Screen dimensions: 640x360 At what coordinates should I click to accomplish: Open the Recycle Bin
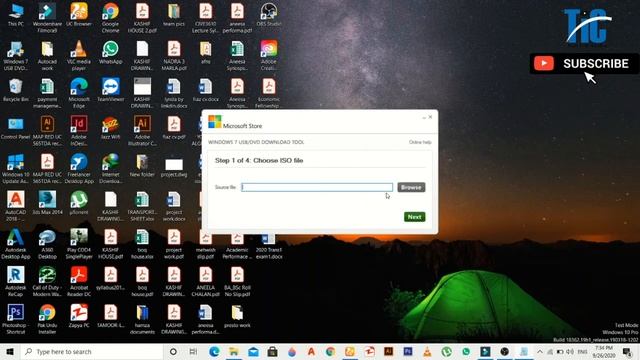(x=16, y=91)
